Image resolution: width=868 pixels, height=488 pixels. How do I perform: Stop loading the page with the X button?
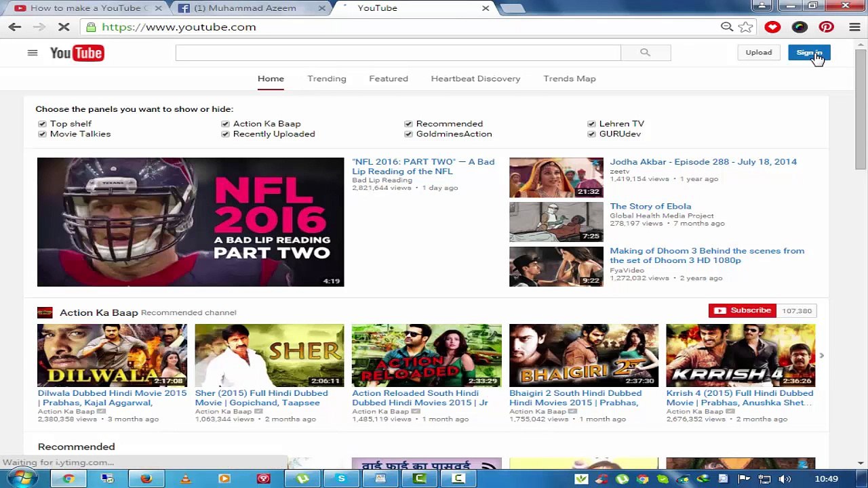64,27
